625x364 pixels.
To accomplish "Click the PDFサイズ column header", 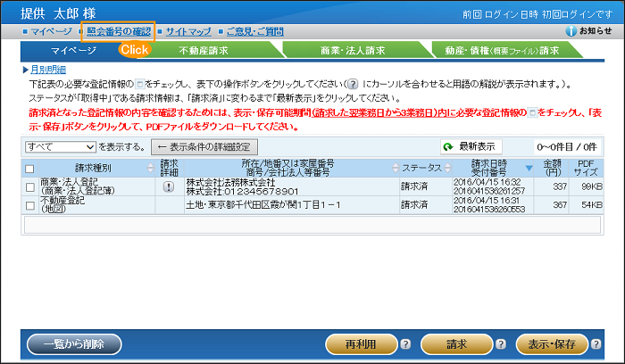I will coord(586,168).
